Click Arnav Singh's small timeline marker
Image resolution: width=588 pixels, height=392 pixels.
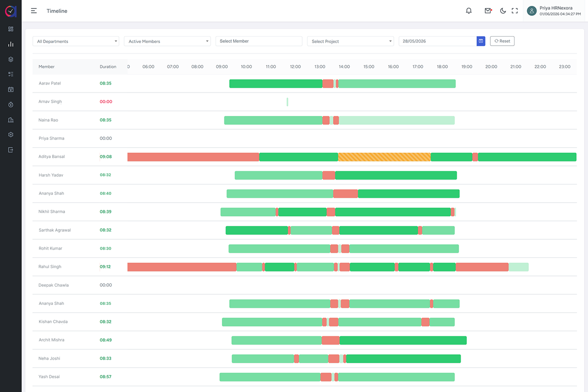tap(287, 102)
